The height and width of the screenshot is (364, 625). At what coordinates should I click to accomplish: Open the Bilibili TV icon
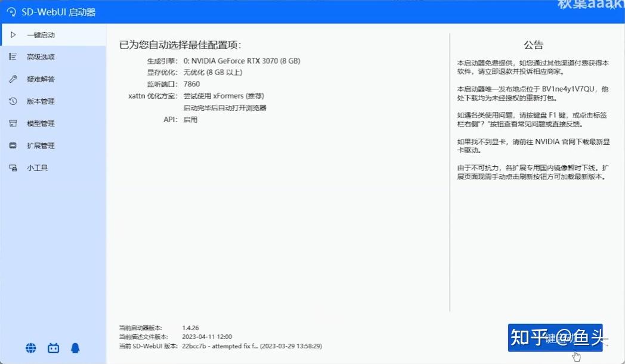[x=54, y=348]
